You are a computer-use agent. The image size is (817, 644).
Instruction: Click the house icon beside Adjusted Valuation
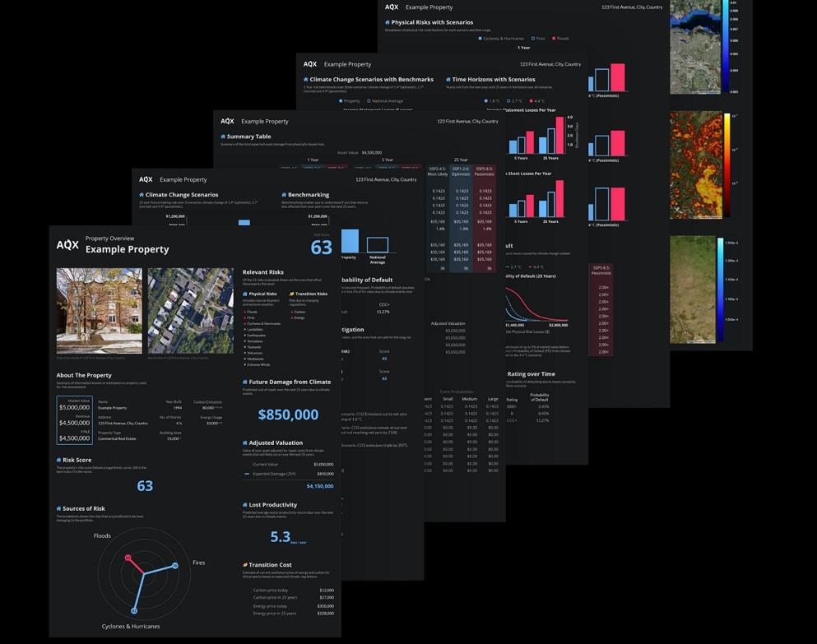[245, 442]
